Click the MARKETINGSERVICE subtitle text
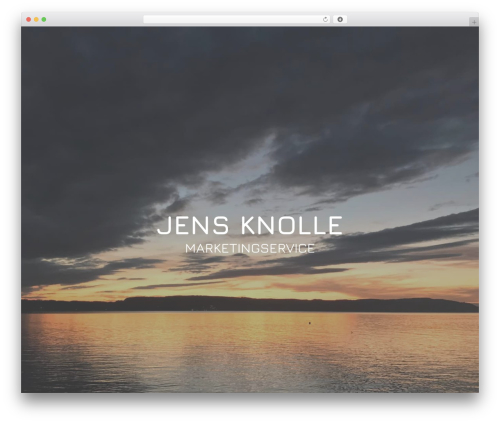This screenshot has height=423, width=500. click(250, 248)
